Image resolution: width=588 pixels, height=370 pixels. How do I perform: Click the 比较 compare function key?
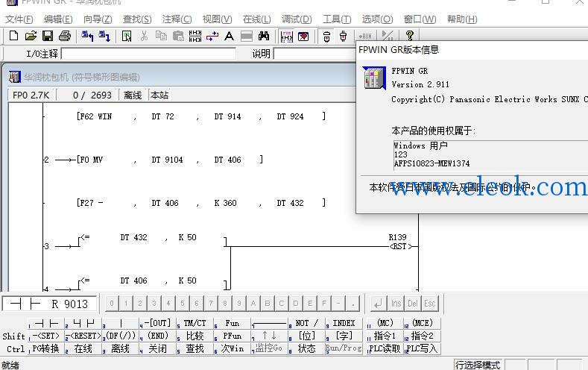[195, 336]
